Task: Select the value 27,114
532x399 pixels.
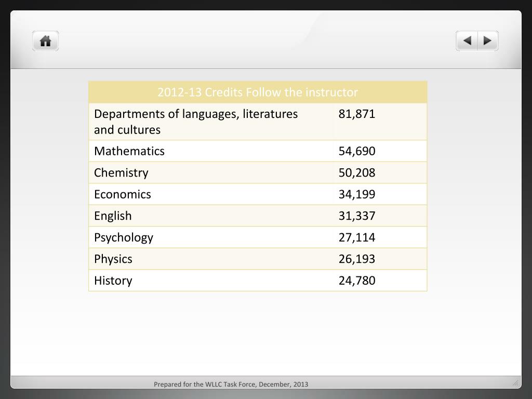Action: tap(357, 237)
